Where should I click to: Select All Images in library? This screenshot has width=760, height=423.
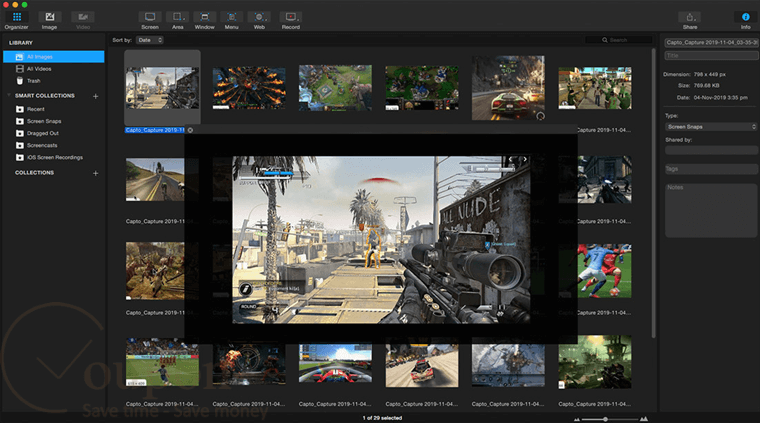(54, 57)
